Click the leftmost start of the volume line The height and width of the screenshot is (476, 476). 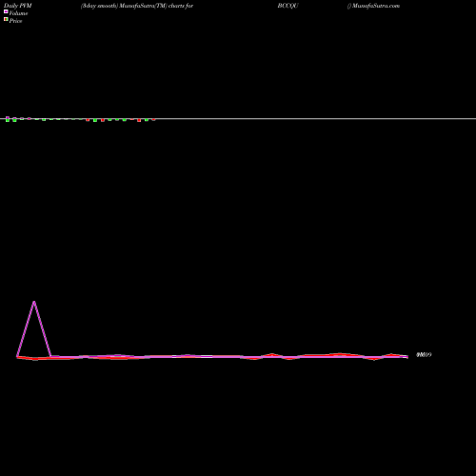[17, 357]
